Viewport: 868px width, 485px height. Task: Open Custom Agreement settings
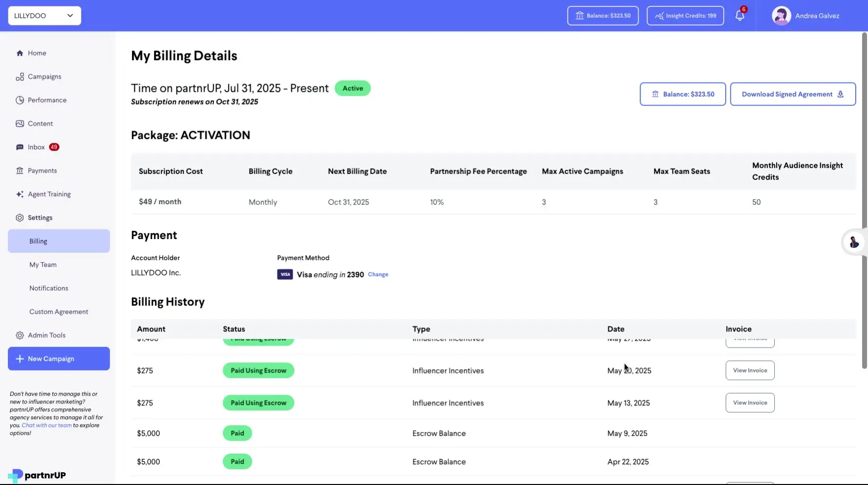[x=58, y=311]
